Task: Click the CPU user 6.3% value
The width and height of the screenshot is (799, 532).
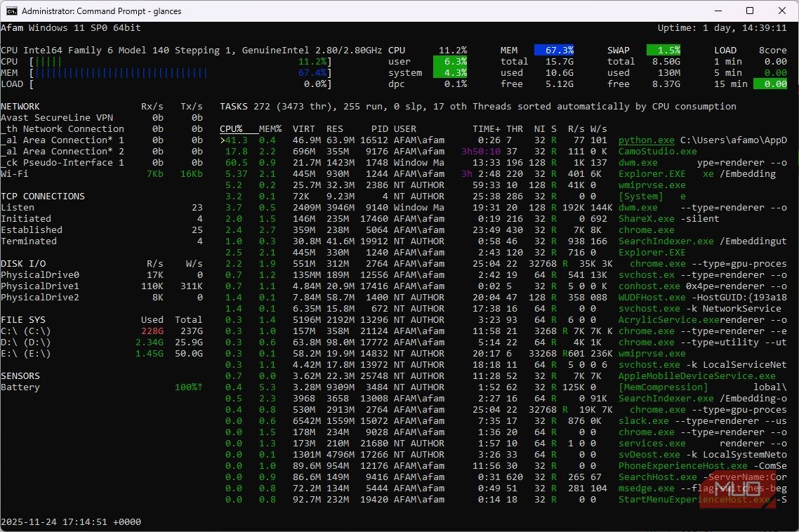Action: [x=450, y=61]
